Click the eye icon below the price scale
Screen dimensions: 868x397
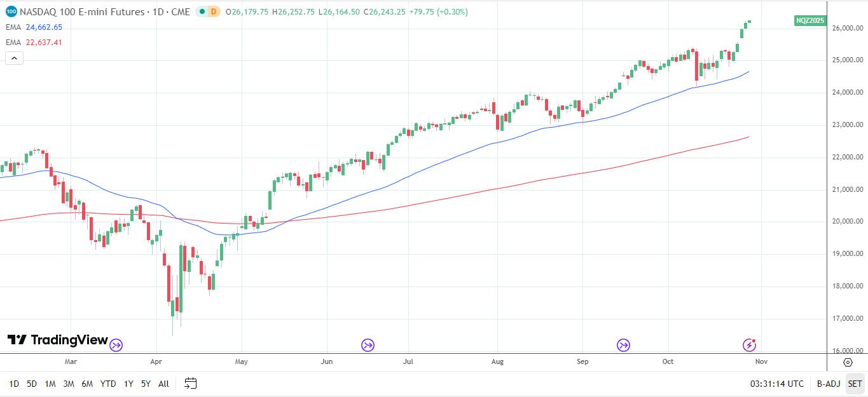click(x=848, y=362)
